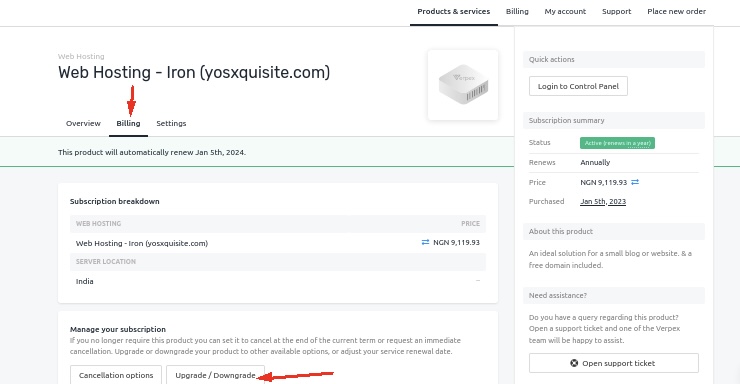Screen dimensions: 740x384
Task: Switch to the Settings tab
Action: coord(171,123)
